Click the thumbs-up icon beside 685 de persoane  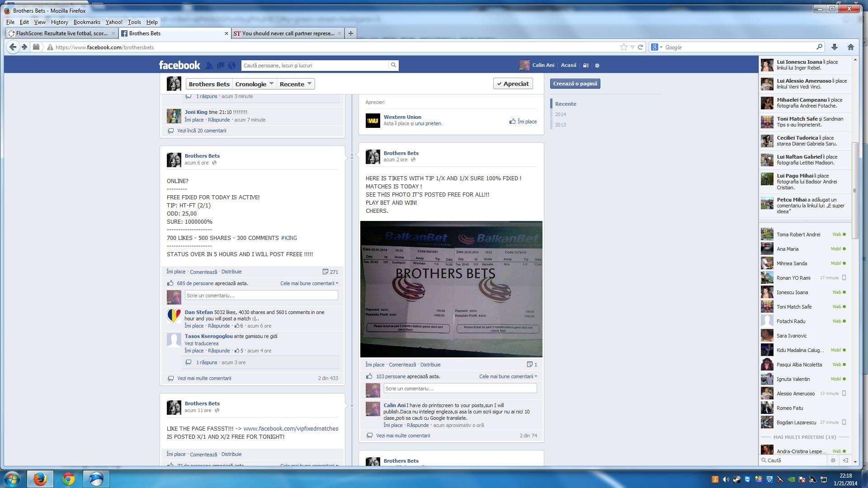pyautogui.click(x=170, y=283)
